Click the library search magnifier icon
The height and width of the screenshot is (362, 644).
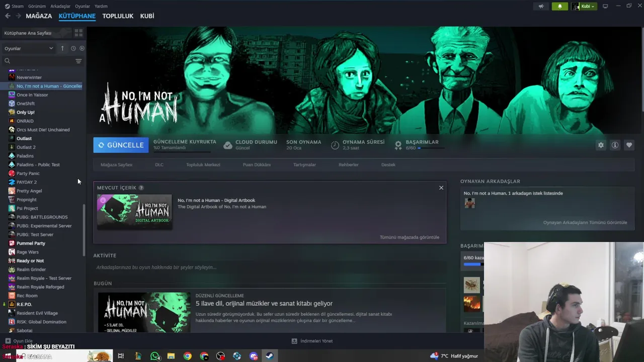(8, 61)
